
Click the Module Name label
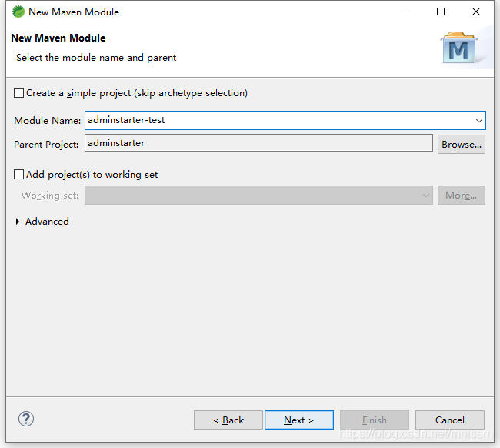[47, 121]
